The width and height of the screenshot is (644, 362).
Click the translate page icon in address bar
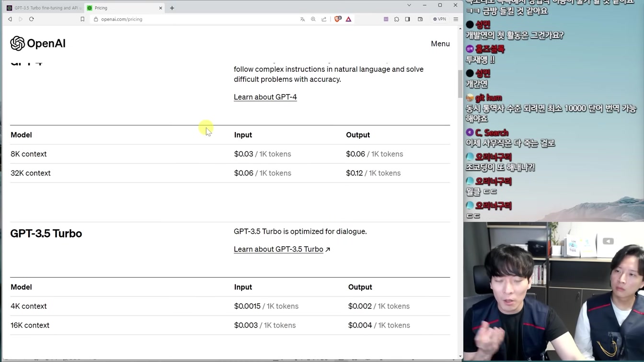point(302,19)
